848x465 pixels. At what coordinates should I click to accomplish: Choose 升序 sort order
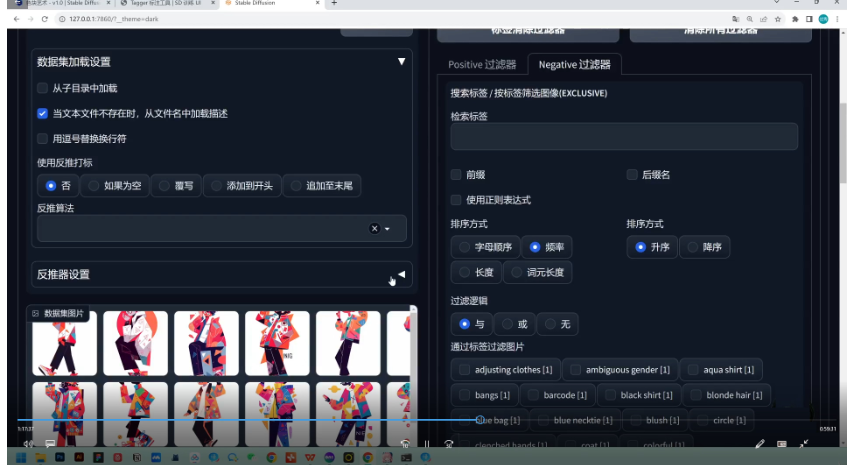click(x=640, y=247)
